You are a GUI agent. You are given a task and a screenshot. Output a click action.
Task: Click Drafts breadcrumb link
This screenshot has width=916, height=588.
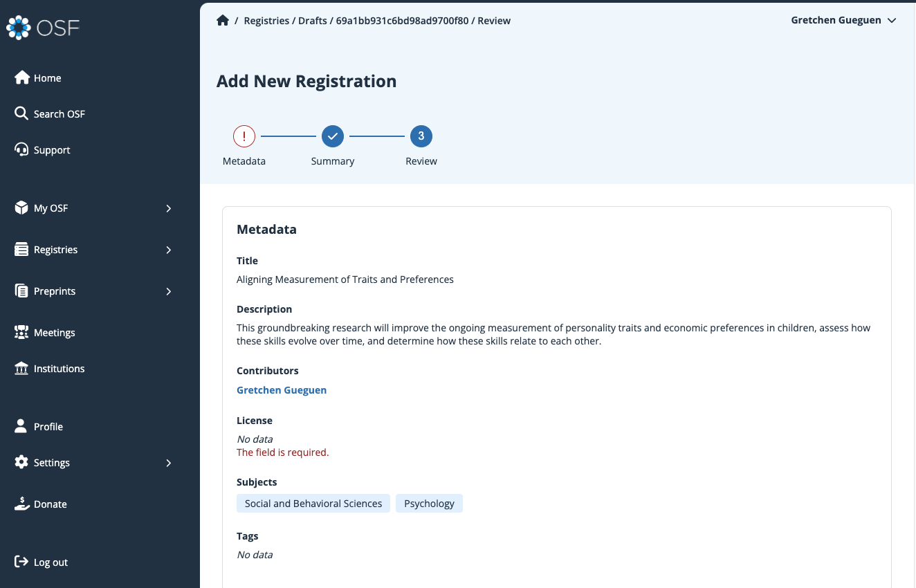tap(313, 21)
